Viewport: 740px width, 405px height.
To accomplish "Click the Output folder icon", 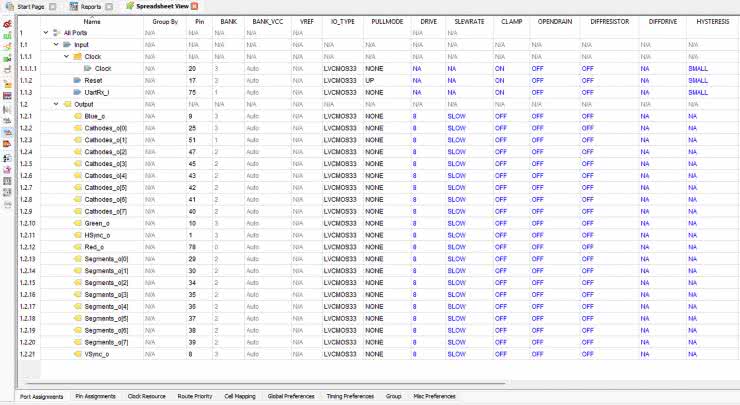I will (x=66, y=104).
